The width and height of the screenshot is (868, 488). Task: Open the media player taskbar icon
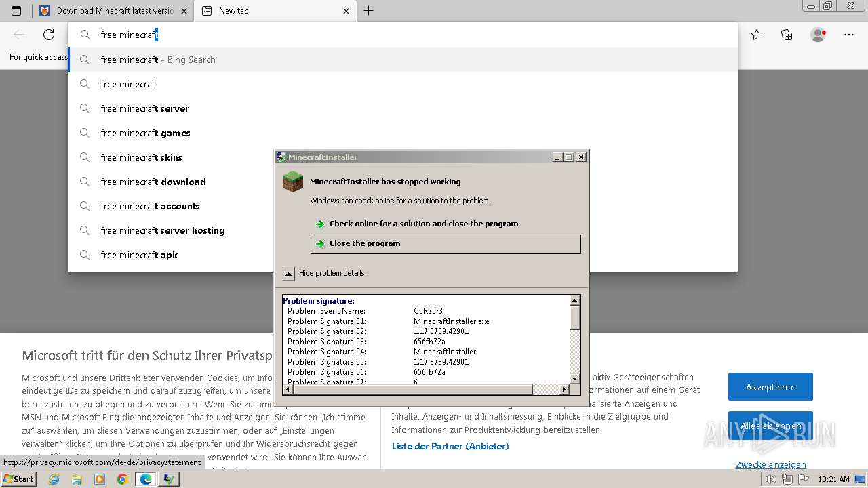(x=100, y=479)
